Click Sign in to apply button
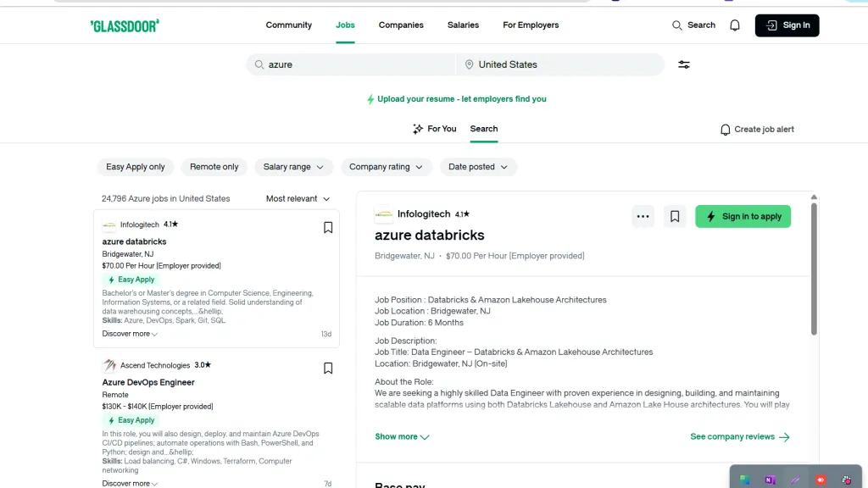The height and width of the screenshot is (488, 868). (x=743, y=216)
